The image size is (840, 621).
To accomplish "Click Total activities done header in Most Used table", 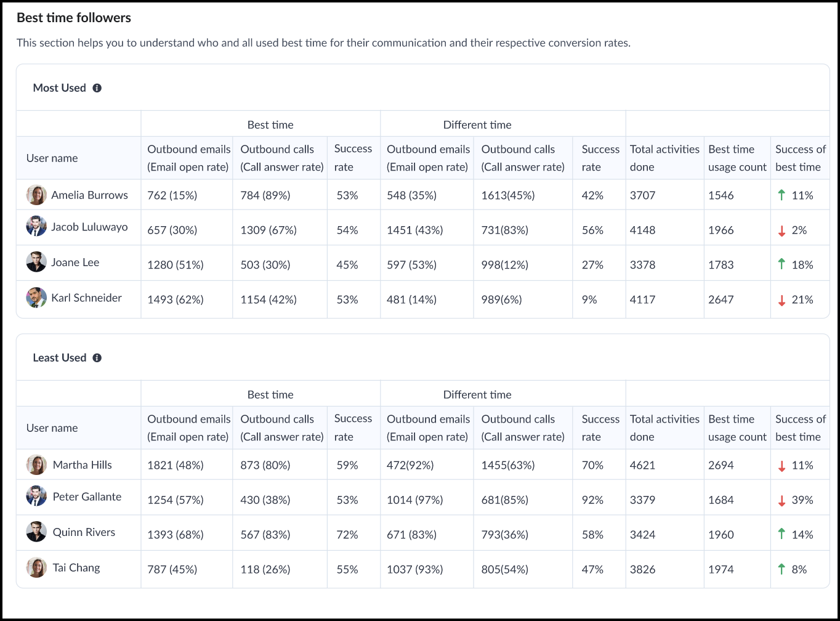I will point(664,158).
